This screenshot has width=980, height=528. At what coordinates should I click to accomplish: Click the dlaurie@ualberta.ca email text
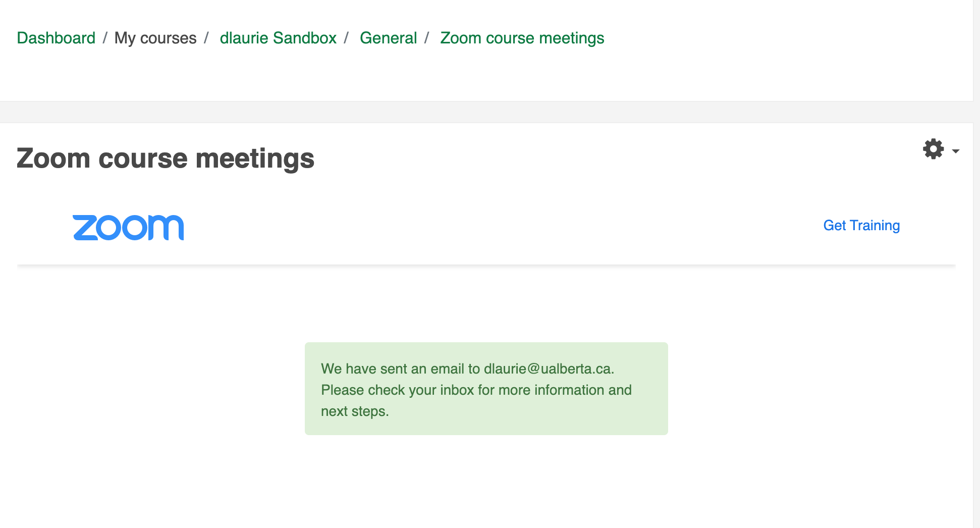click(x=548, y=368)
